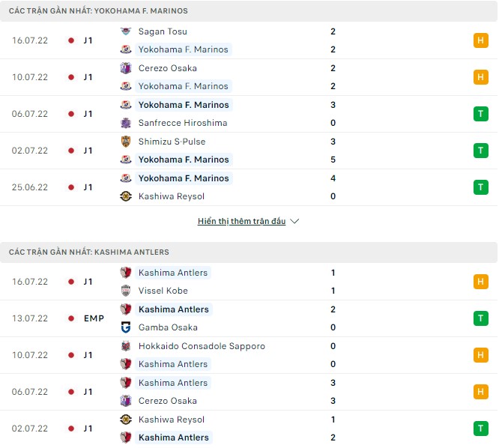Screen dimensions: 502x448
Task: Click the J1 league label on 16.07.22 Sagan Tosu row
Action: pyautogui.click(x=88, y=40)
